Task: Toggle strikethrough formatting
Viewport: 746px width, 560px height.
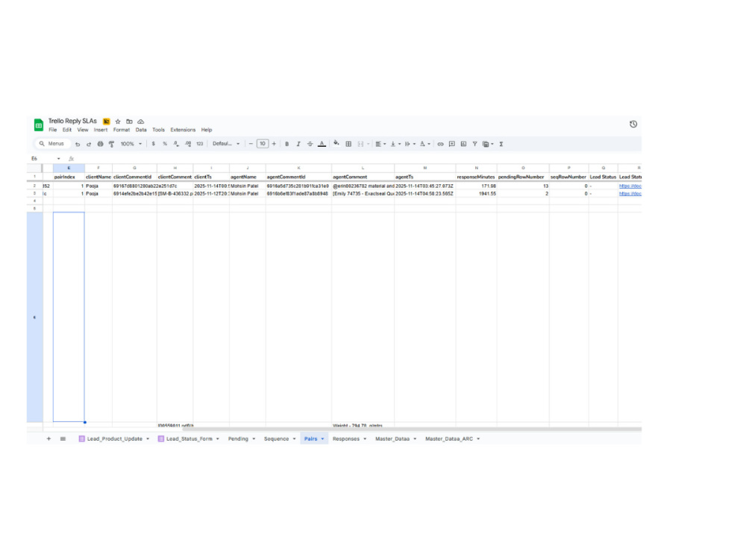Action: click(310, 144)
